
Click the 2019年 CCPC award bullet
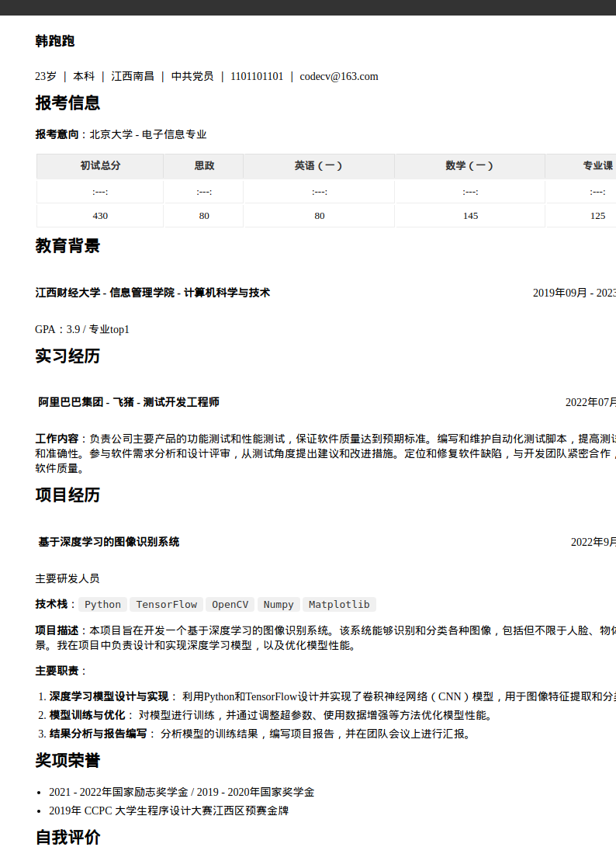(168, 811)
